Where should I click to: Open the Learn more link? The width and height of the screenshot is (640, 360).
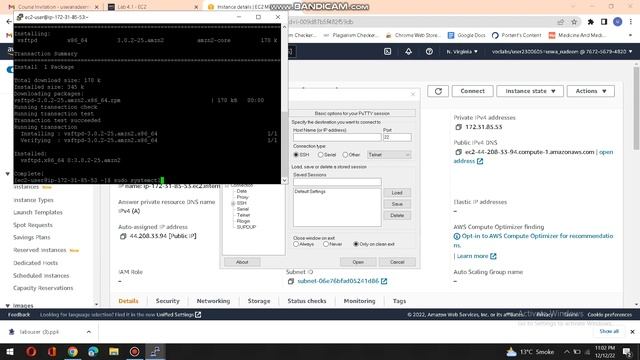coord(472,256)
